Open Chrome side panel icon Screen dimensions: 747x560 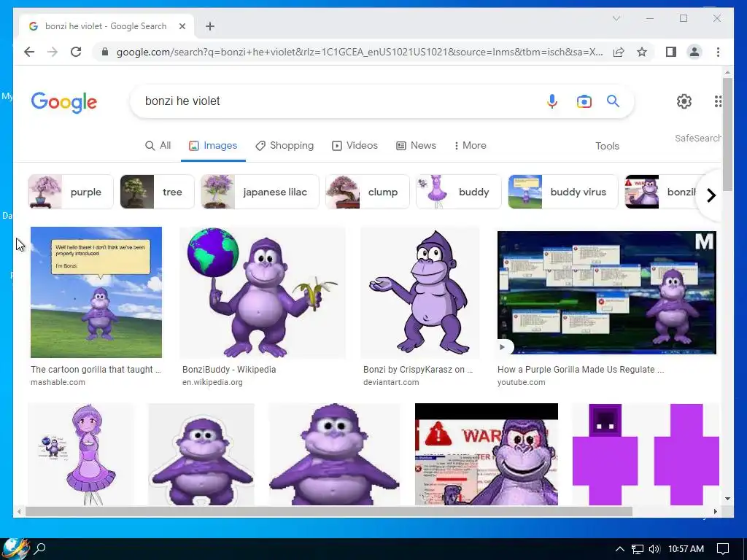click(x=671, y=52)
